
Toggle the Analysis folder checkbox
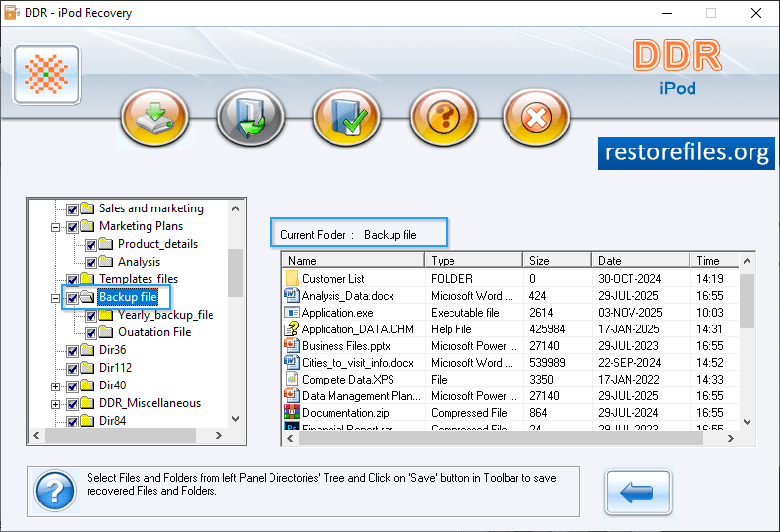coord(90,263)
